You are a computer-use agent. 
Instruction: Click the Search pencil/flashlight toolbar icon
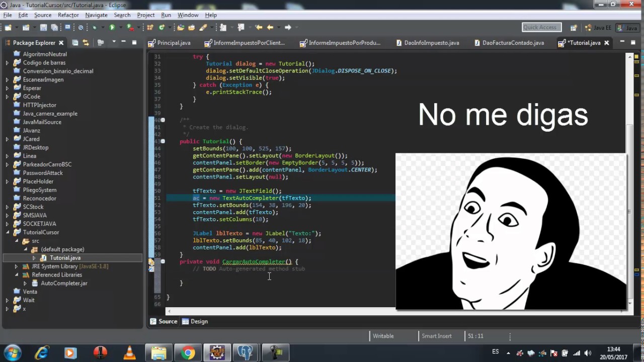(x=203, y=28)
